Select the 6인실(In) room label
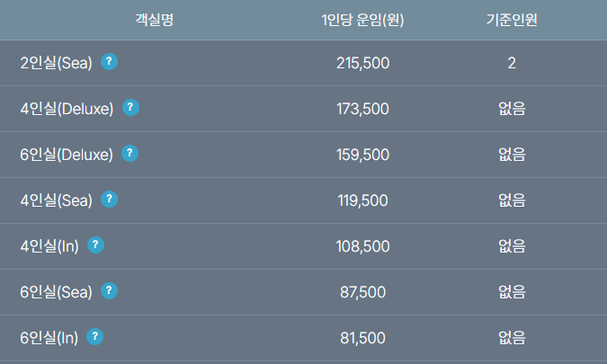Viewport: 607px width, 364px height. click(x=49, y=338)
